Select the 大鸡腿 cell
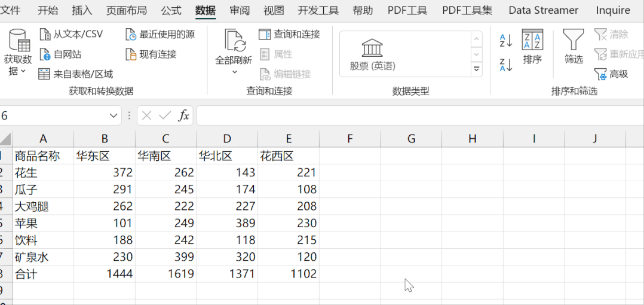Image resolution: width=644 pixels, height=305 pixels. [x=43, y=206]
